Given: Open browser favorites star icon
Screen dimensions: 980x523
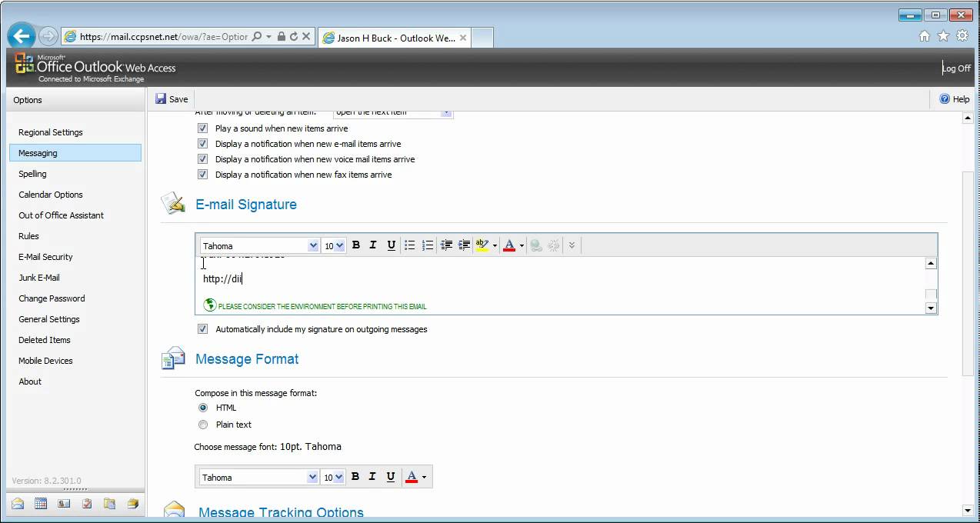Looking at the screenshot, I should click(943, 36).
